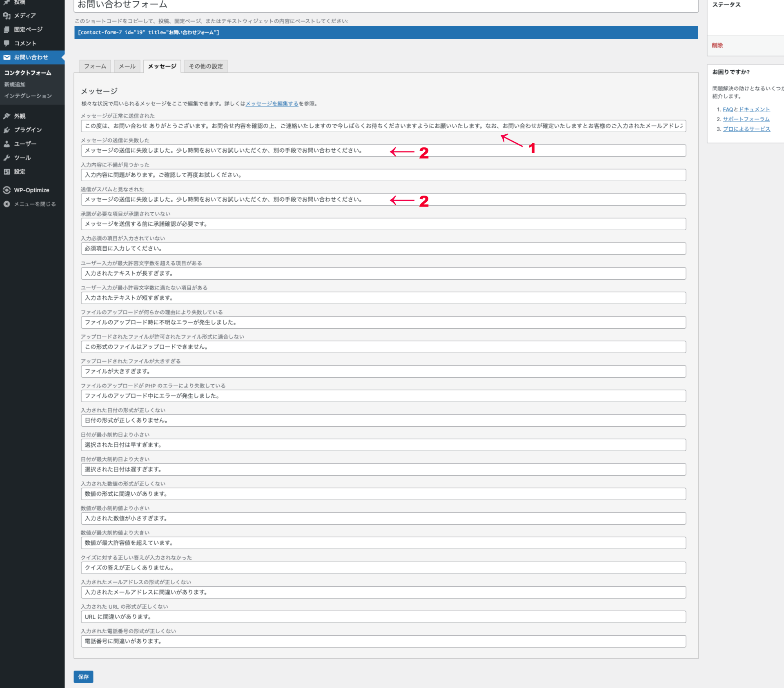Edit the 承諾確認が必要です message field
Image resolution: width=784 pixels, height=688 pixels.
383,224
